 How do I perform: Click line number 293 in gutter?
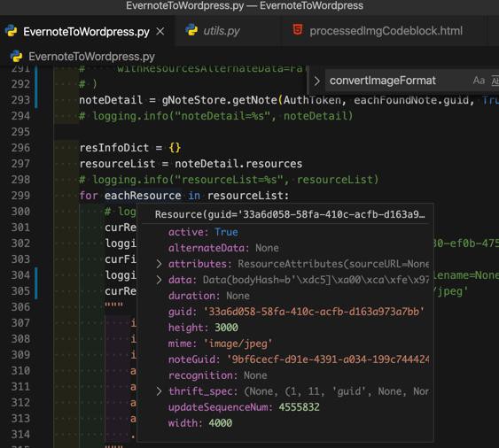click(x=20, y=100)
